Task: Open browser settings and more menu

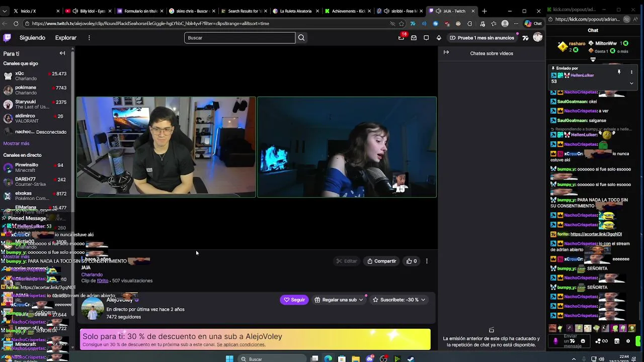Action: click(516, 23)
